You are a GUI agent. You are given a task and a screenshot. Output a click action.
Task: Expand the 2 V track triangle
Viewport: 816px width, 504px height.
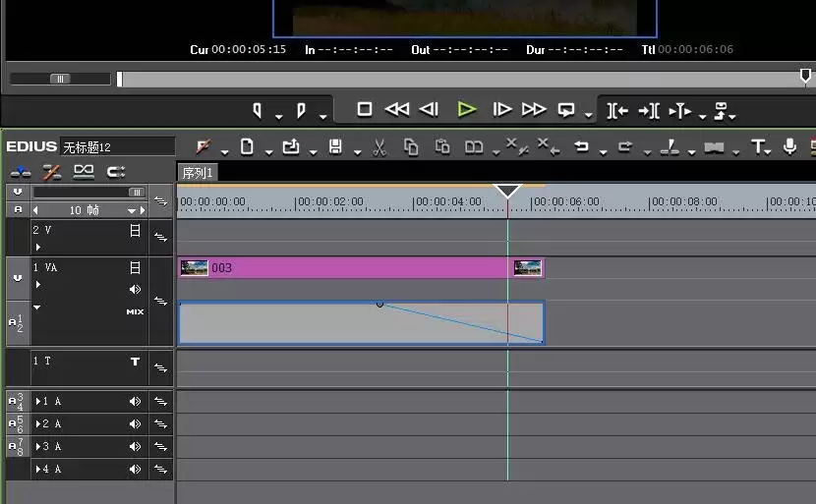38,247
